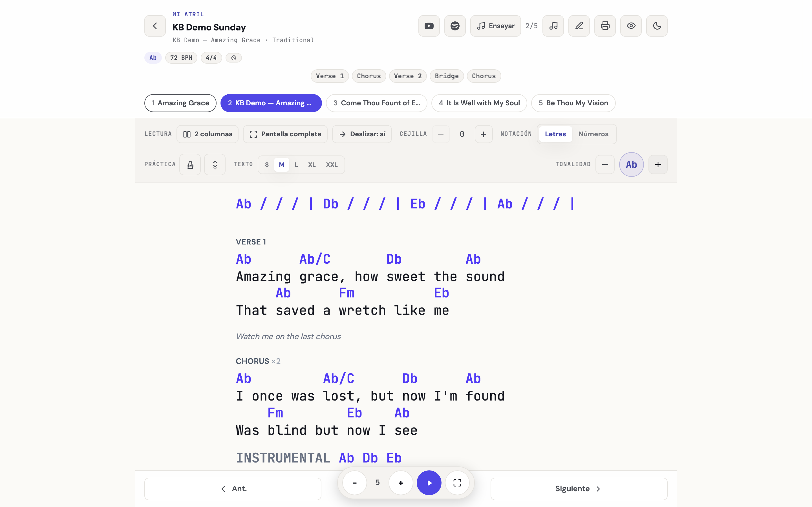Open Come Thou Fount song tab

point(376,103)
